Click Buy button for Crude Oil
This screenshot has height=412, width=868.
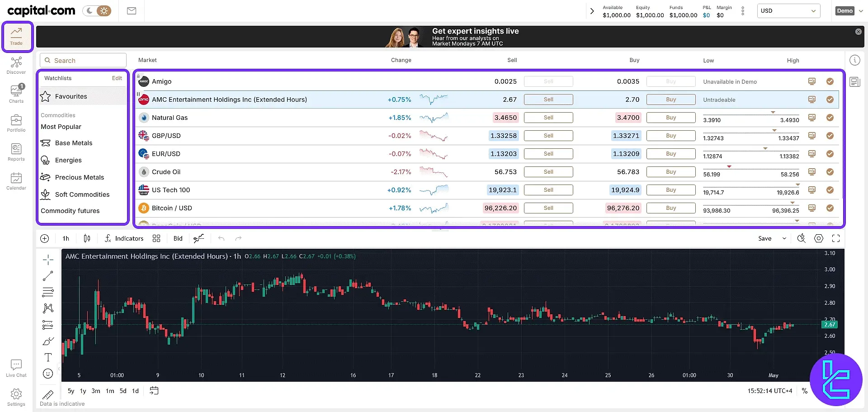[671, 172]
